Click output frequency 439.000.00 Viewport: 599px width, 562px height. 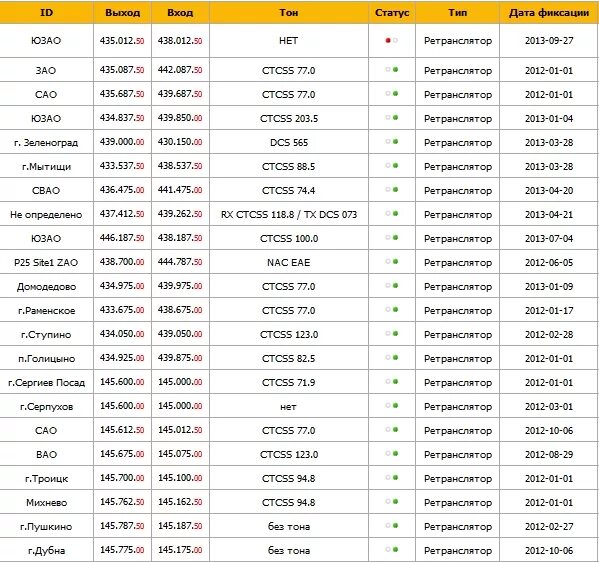point(122,142)
